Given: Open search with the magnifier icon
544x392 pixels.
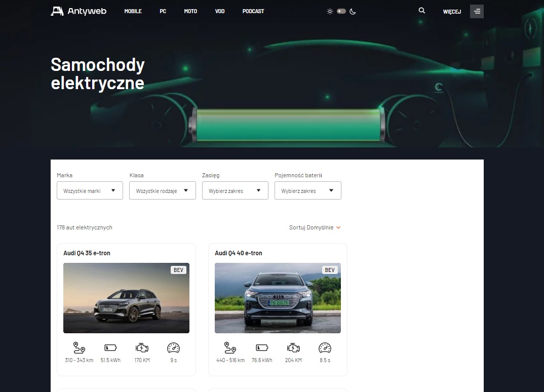Looking at the screenshot, I should [422, 11].
